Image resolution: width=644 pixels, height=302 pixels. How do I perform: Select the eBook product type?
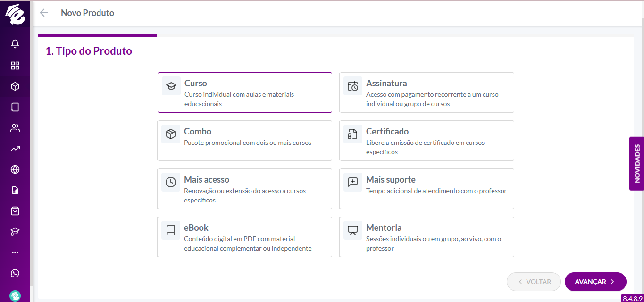tap(244, 237)
